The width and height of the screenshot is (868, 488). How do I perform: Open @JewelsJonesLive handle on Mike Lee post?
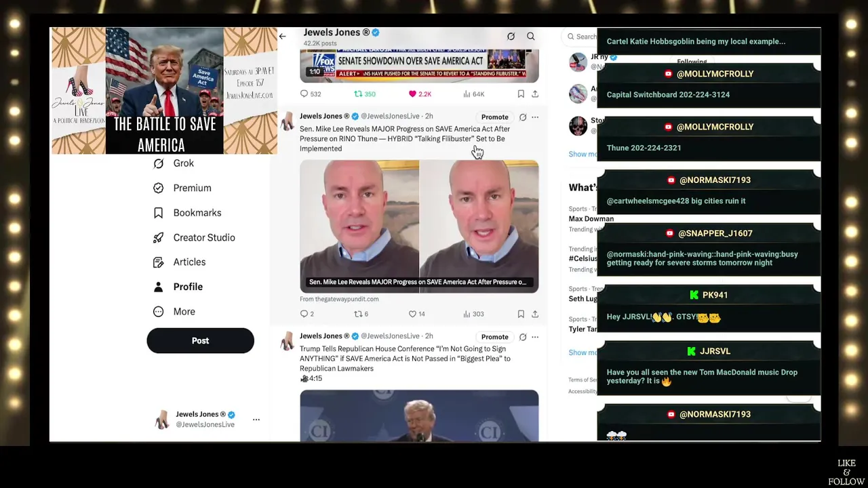click(x=390, y=117)
